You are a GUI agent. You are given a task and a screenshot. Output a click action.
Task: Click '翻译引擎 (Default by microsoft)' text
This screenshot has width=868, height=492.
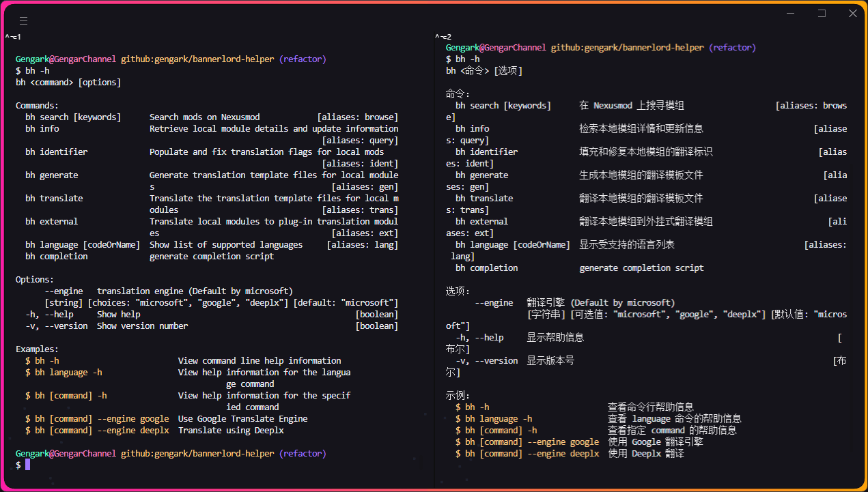pyautogui.click(x=601, y=303)
